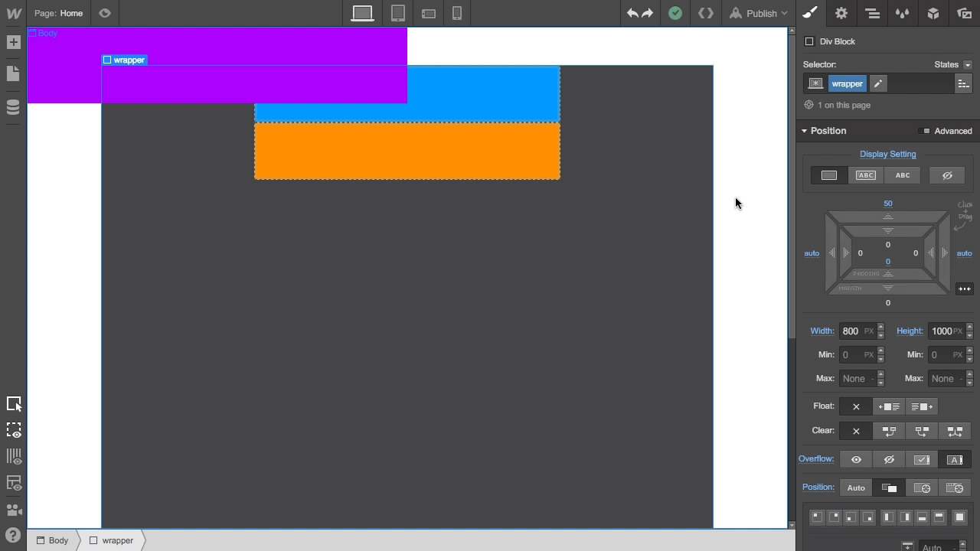This screenshot has height=551, width=980.
Task: Switch to mobile portrait breakpoint view
Action: 457,13
